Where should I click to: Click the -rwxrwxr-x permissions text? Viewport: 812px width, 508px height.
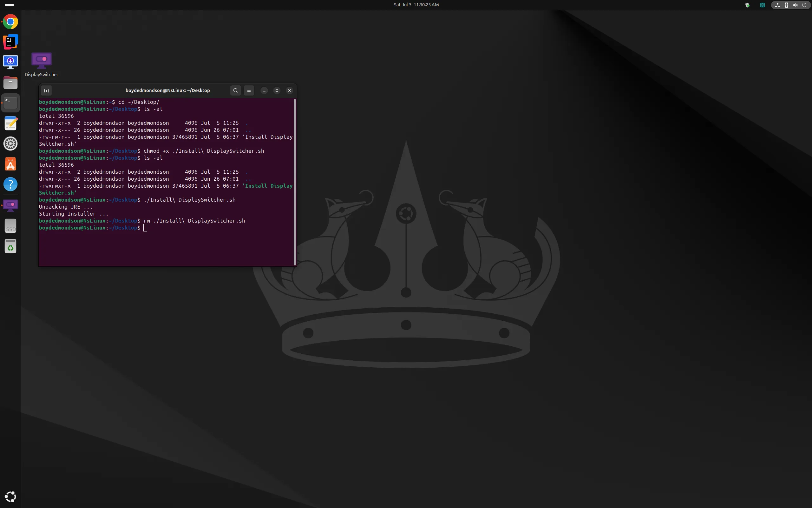point(55,186)
